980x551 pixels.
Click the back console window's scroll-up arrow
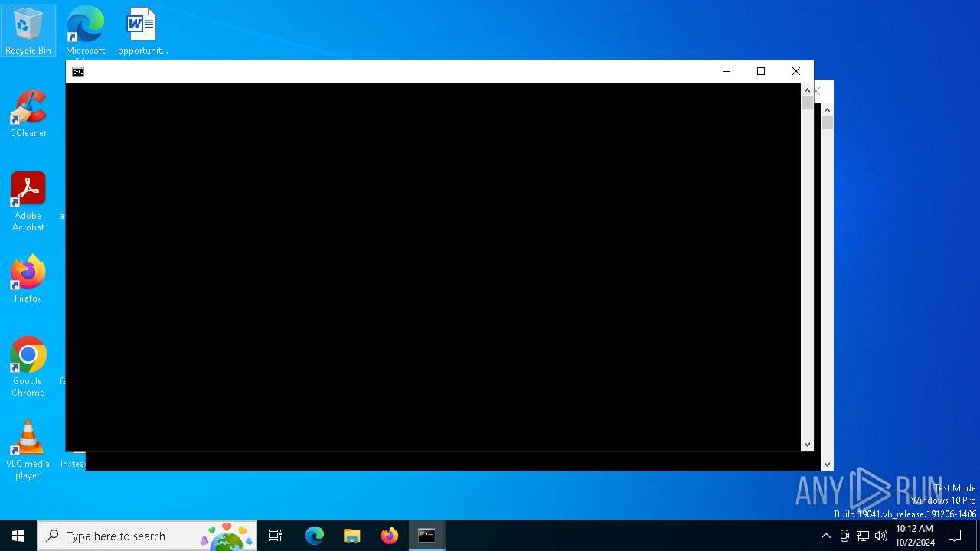827,110
